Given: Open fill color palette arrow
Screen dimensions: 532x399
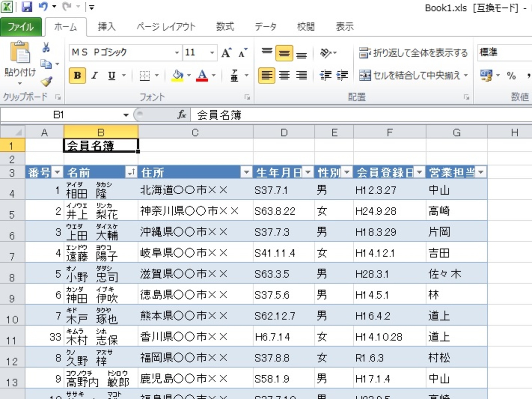Looking at the screenshot, I should (x=189, y=76).
